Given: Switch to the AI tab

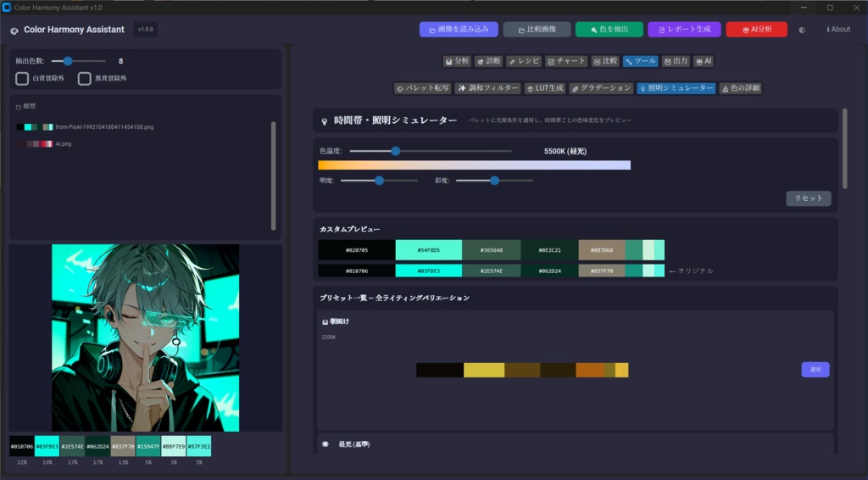Looking at the screenshot, I should click(x=704, y=61).
